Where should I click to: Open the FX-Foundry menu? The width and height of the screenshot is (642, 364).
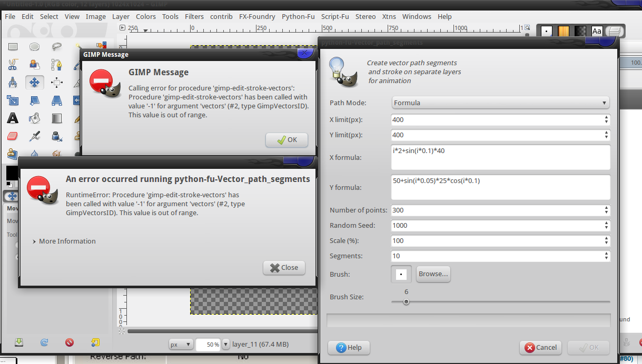[x=257, y=16]
